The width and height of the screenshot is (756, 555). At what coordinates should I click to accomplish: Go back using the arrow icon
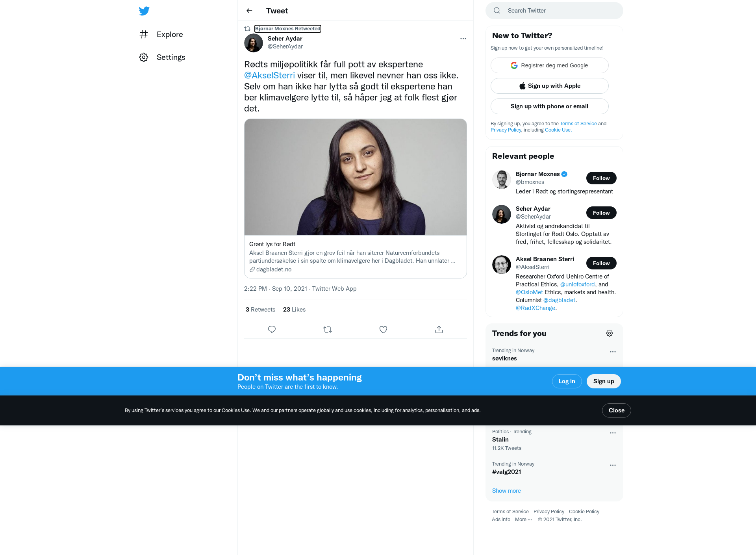pos(249,11)
